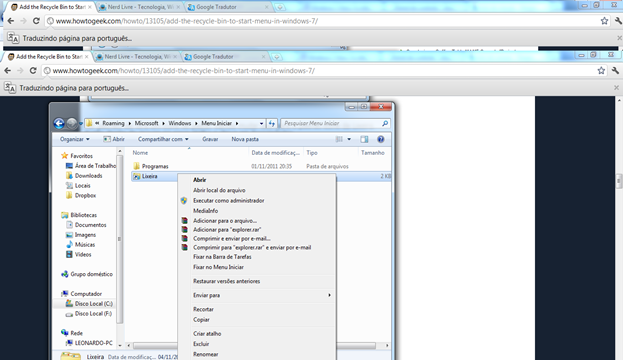This screenshot has height=360, width=623.
Task: Click the Dropbox folder icon in sidebar
Action: tap(69, 195)
